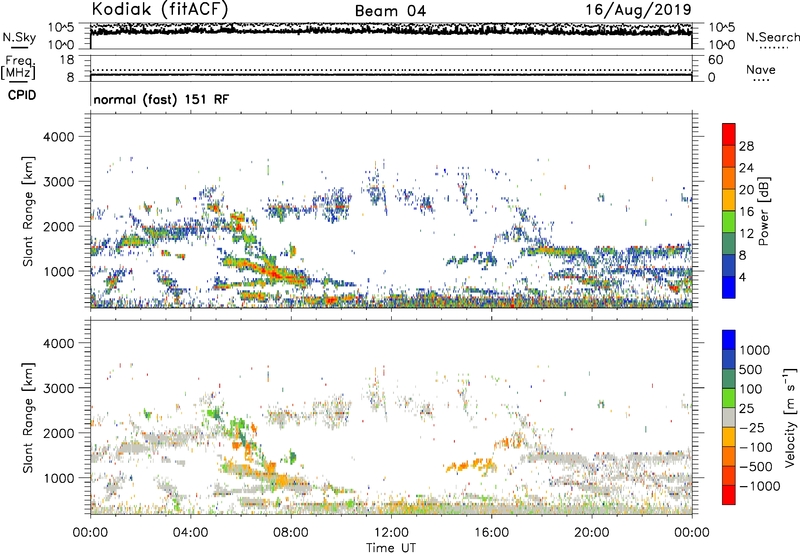Click the red bottom of the velocity colorbar
The image size is (800, 554).
pos(729,495)
